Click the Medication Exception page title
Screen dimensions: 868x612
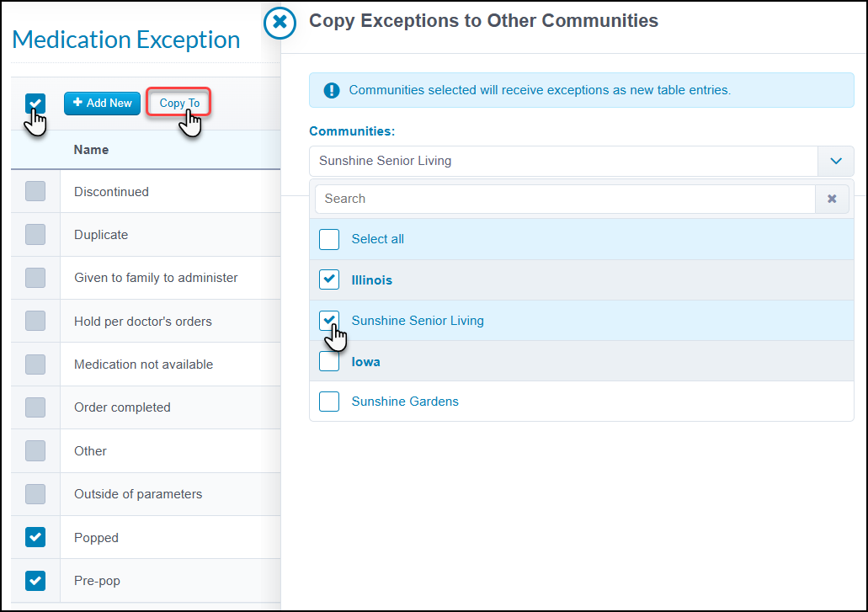pyautogui.click(x=125, y=40)
